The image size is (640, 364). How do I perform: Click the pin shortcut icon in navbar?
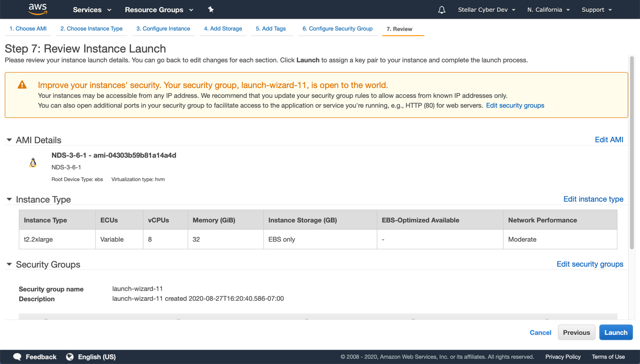coord(211,9)
